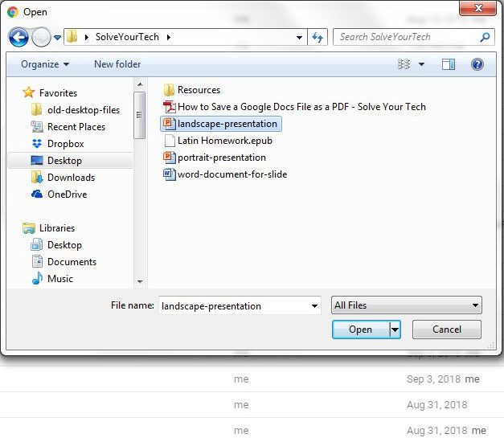Click the Open button
Screen dimensions: 504x438
click(x=360, y=330)
